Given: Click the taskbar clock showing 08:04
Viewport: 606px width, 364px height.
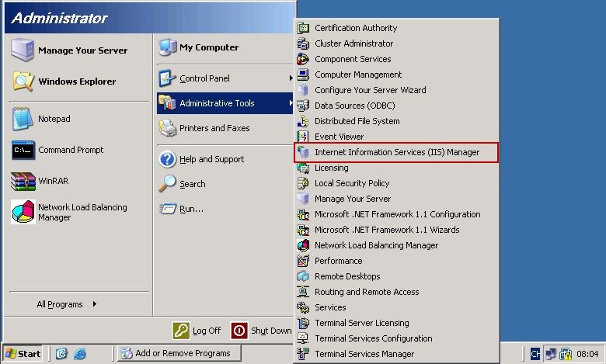Looking at the screenshot, I should [587, 354].
